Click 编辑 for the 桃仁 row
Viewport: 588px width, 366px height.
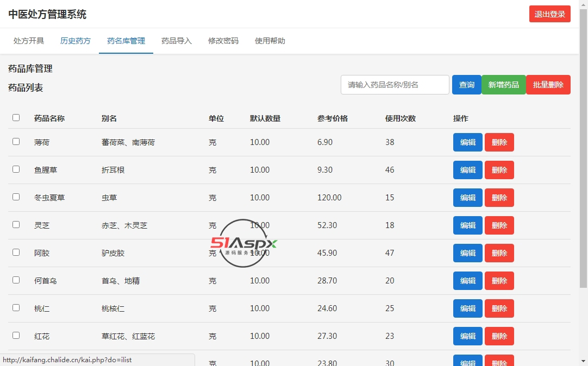click(x=467, y=308)
